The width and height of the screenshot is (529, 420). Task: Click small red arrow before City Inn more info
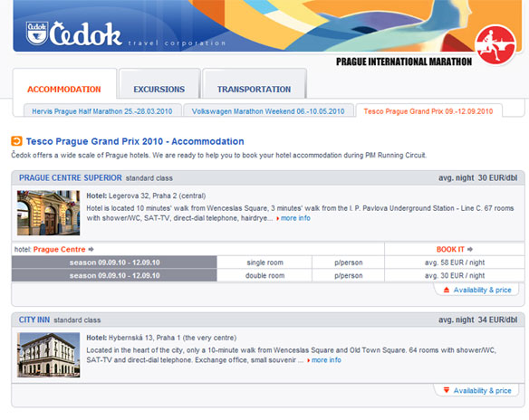308,360
